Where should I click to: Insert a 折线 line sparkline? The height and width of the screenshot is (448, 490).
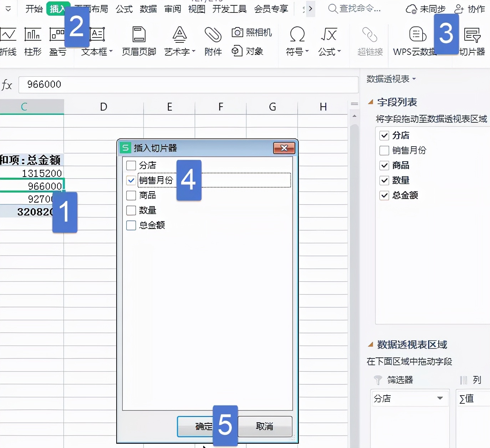click(8, 41)
